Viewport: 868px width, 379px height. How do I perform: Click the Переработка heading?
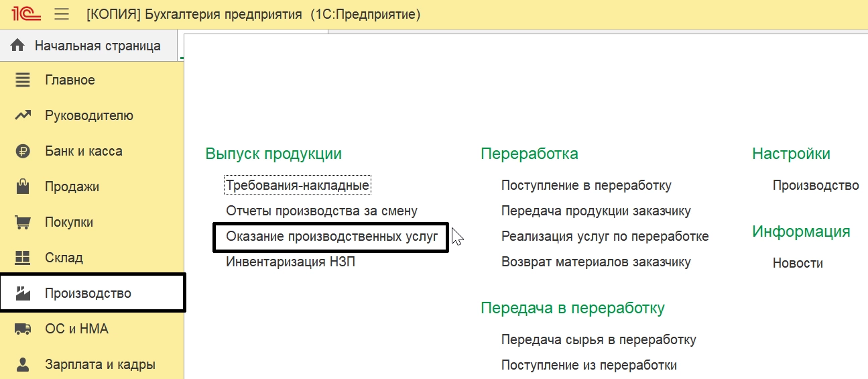530,154
